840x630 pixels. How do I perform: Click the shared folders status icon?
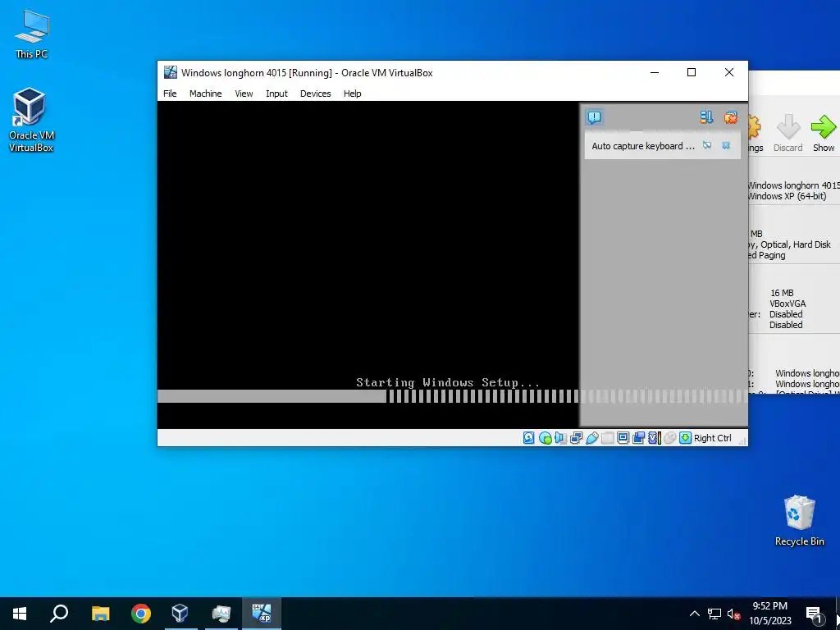(608, 438)
